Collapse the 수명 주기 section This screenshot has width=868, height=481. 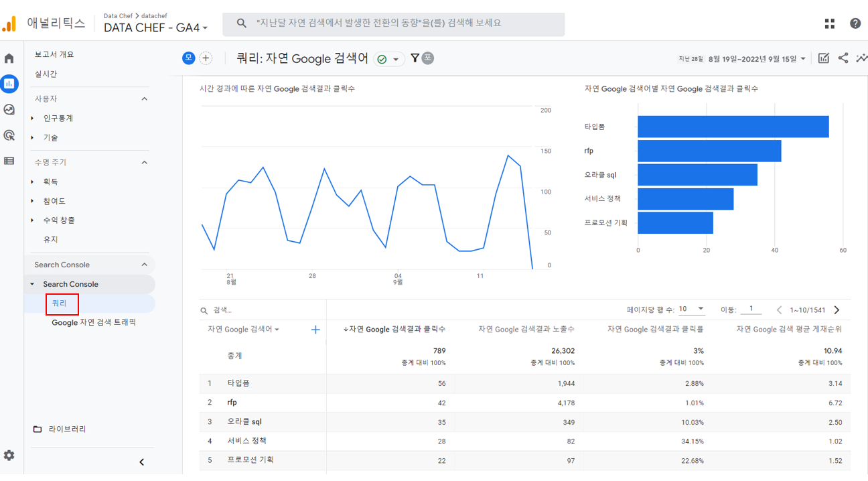(x=144, y=163)
